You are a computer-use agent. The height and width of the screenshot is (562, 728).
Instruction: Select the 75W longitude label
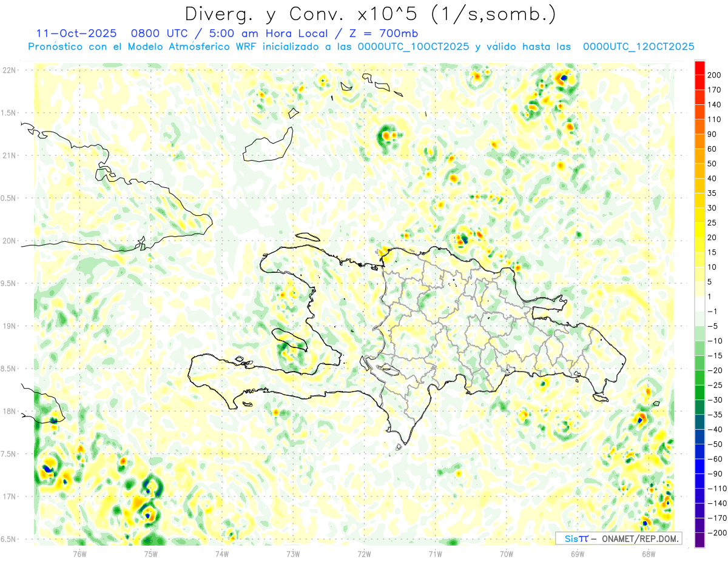150,554
